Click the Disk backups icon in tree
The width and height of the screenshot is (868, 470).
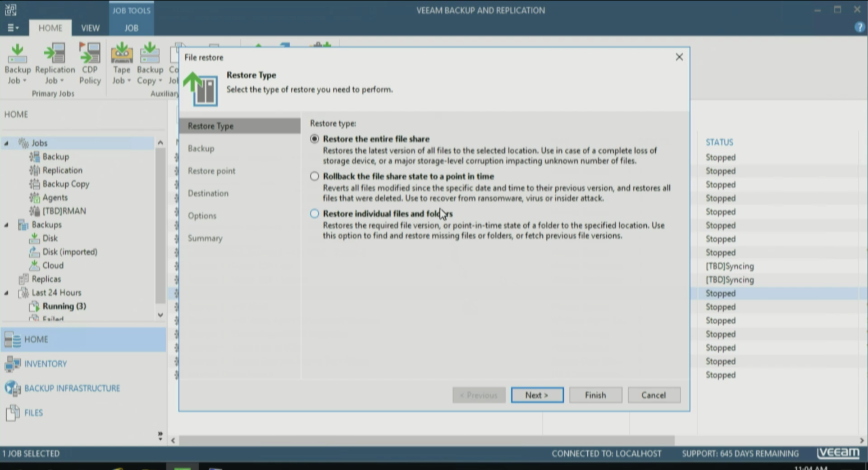pos(35,238)
